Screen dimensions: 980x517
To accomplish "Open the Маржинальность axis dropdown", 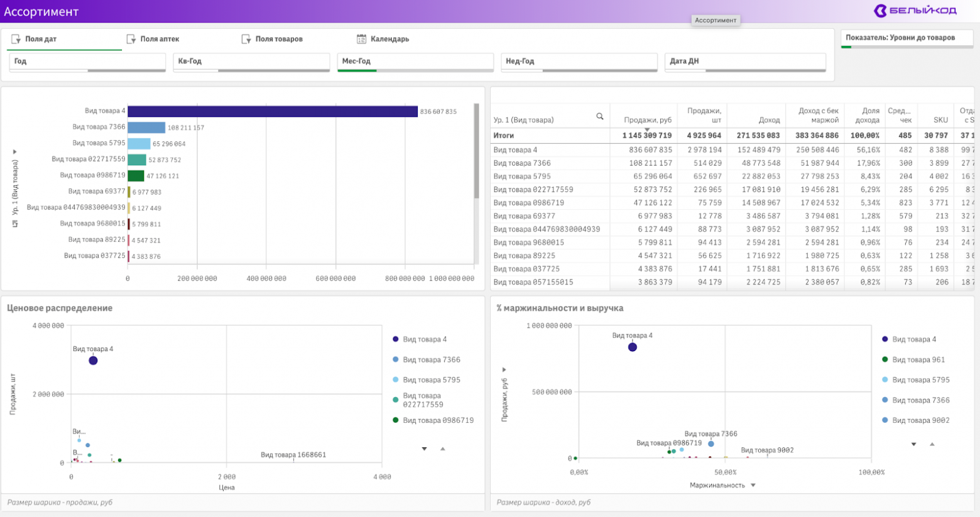I will [753, 485].
